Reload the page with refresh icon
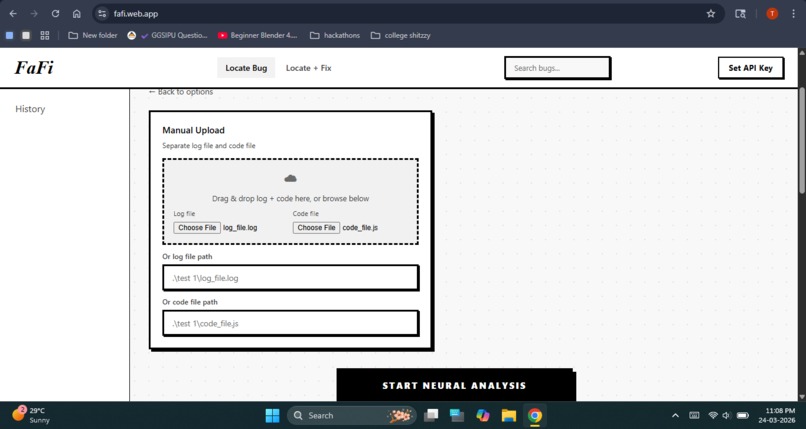The height and width of the screenshot is (429, 806). tap(56, 14)
